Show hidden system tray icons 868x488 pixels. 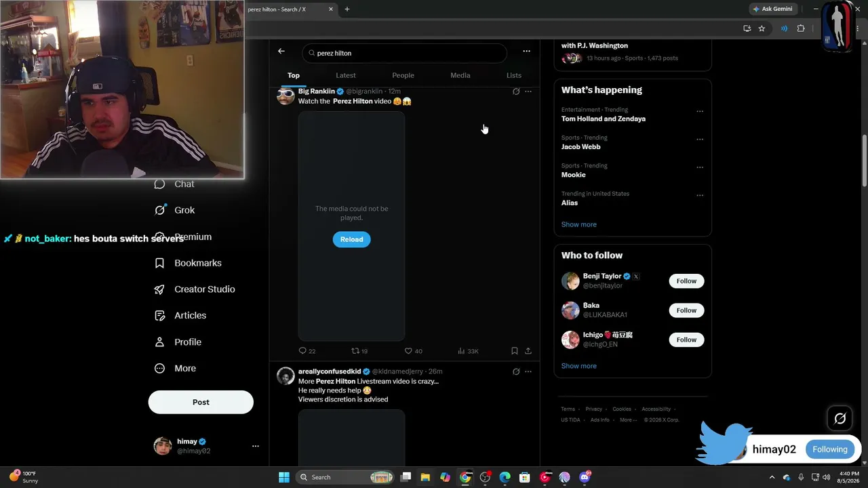pos(772,477)
